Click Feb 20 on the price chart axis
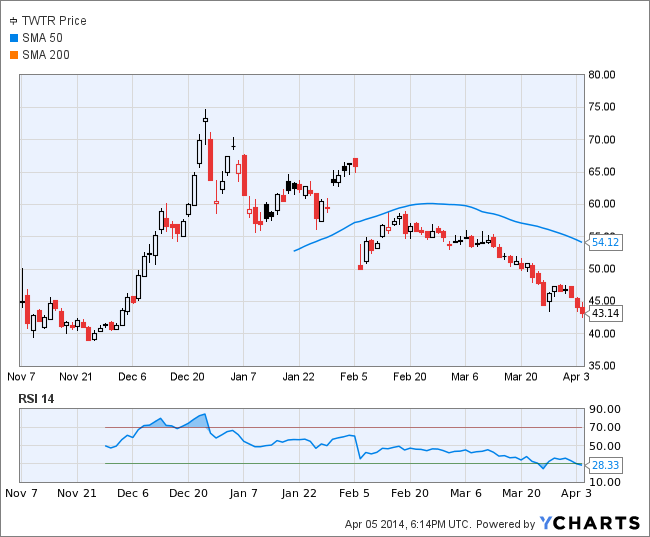The height and width of the screenshot is (537, 650). 410,377
